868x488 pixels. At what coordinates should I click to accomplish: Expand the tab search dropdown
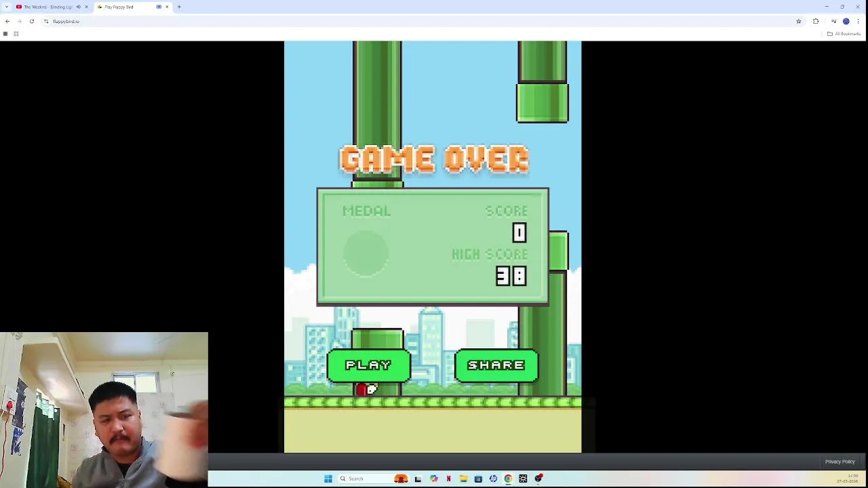pyautogui.click(x=6, y=7)
